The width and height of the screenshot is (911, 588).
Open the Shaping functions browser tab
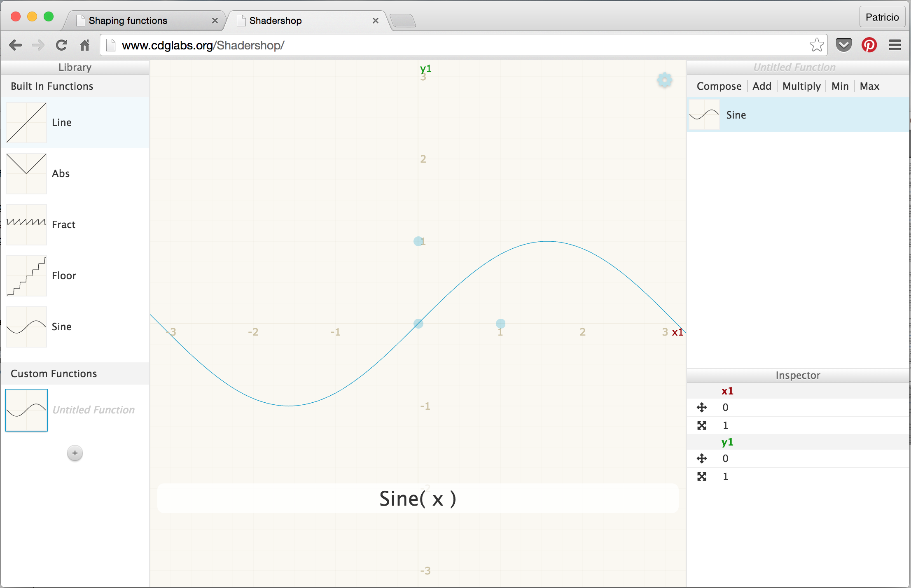[x=127, y=21]
